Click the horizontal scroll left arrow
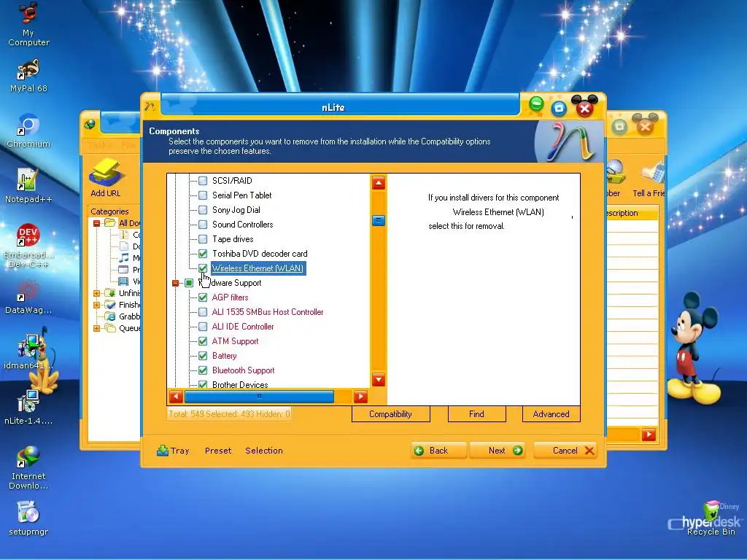Viewport: 747px width, 560px height. tap(177, 396)
